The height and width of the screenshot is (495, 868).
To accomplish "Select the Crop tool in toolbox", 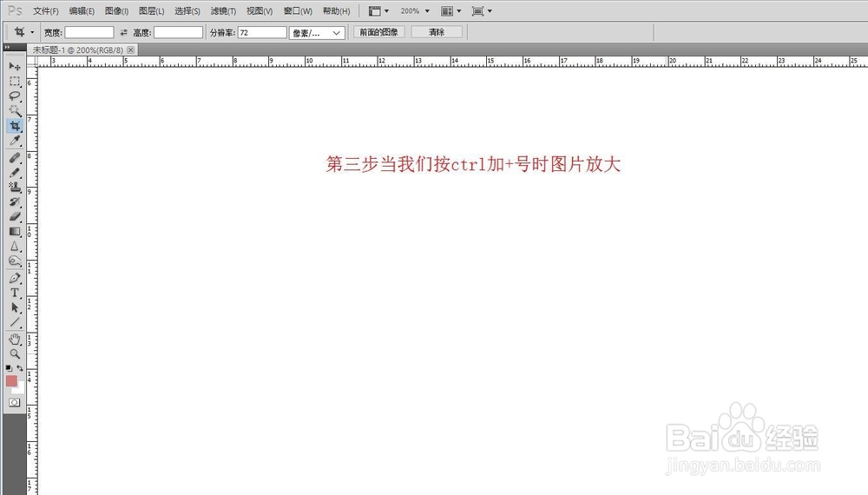I will (x=15, y=126).
